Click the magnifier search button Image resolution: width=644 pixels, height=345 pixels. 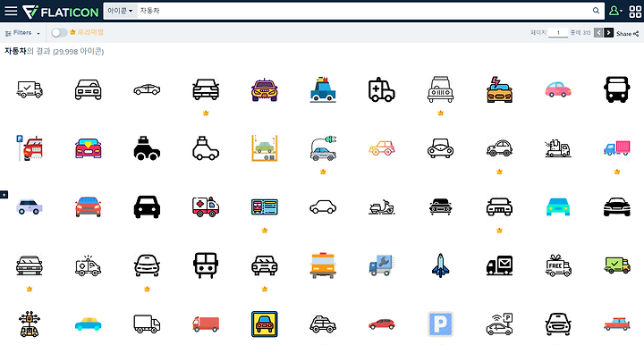[x=596, y=11]
